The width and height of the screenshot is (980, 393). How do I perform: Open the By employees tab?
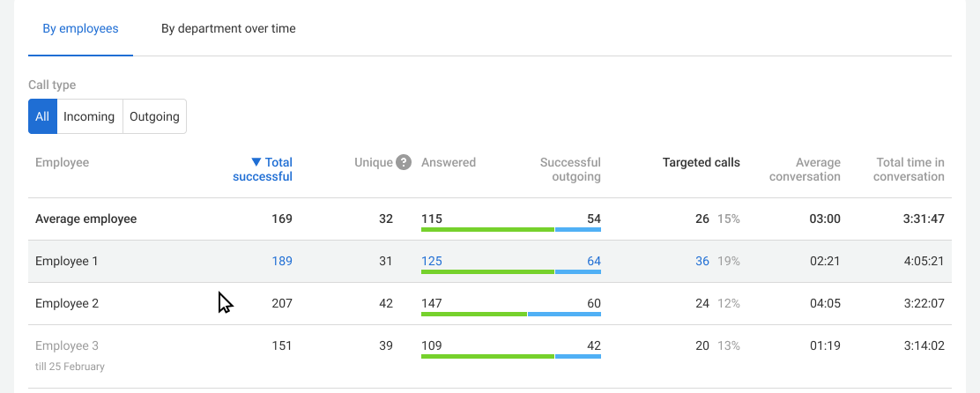point(80,28)
